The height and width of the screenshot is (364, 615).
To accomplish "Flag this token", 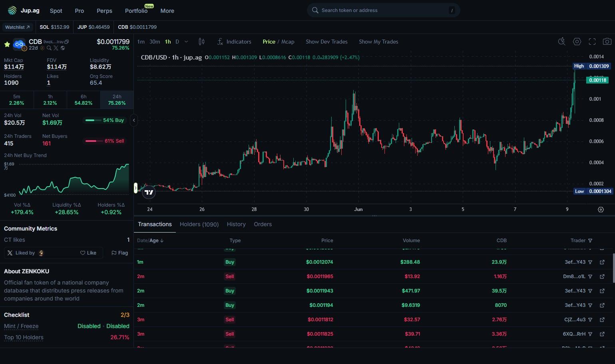I will pyautogui.click(x=119, y=253).
